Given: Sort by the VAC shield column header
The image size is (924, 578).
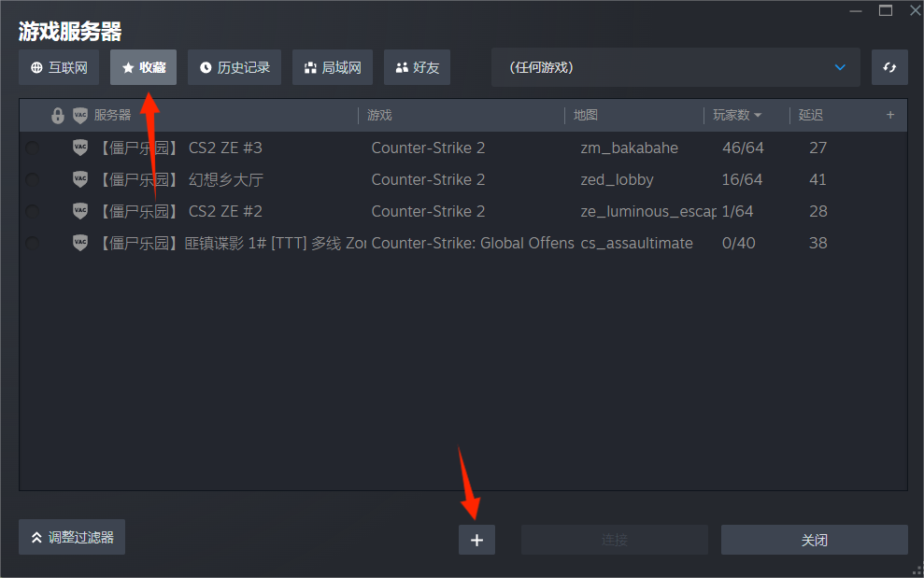Looking at the screenshot, I should (x=79, y=116).
